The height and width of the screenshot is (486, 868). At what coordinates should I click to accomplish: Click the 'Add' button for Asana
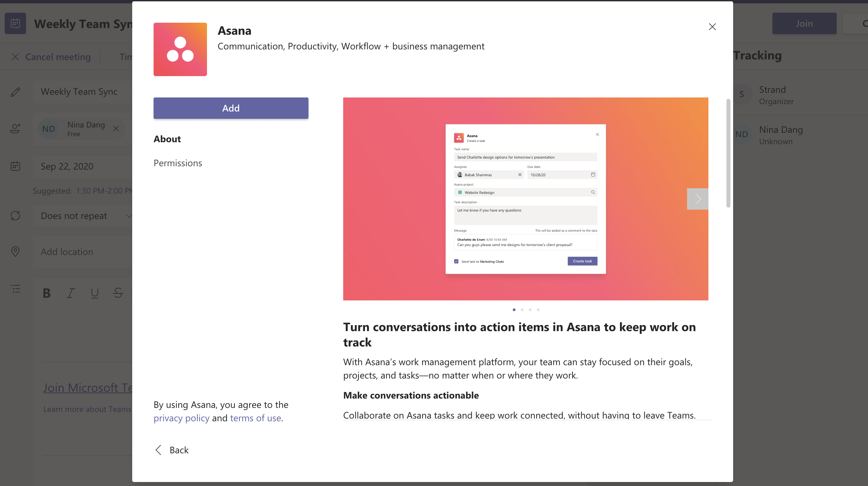point(231,108)
